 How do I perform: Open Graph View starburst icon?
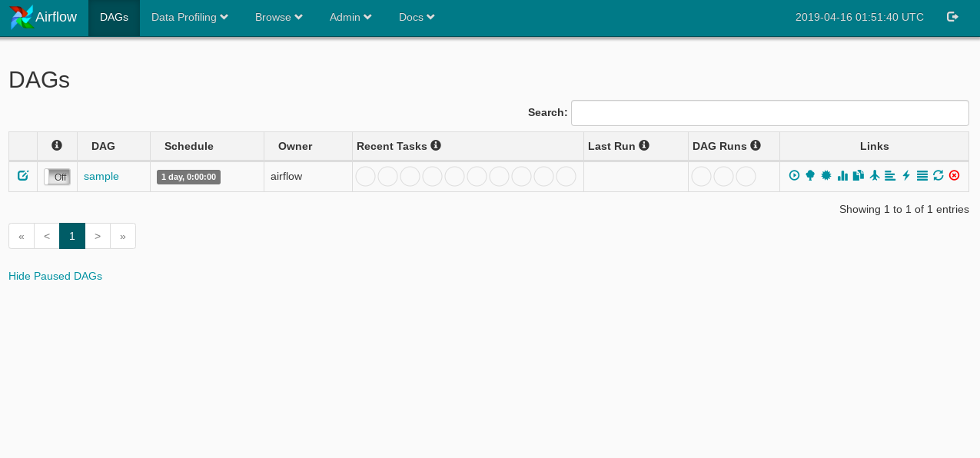[x=826, y=175]
